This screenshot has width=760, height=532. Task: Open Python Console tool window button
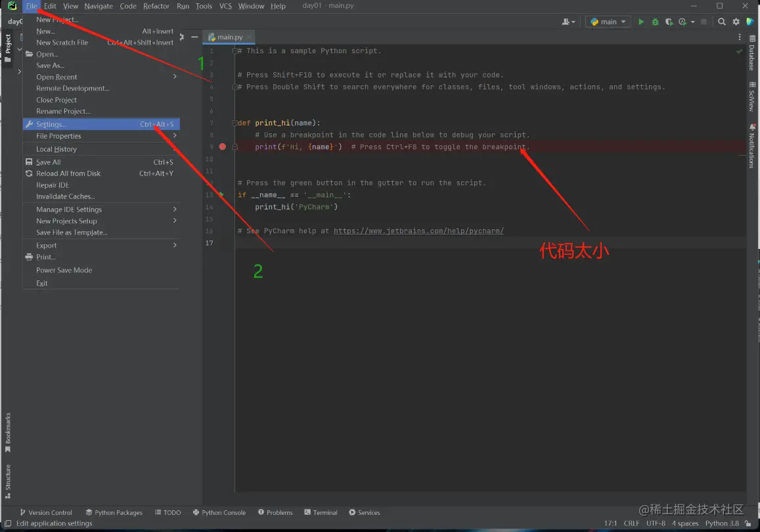pyautogui.click(x=219, y=512)
